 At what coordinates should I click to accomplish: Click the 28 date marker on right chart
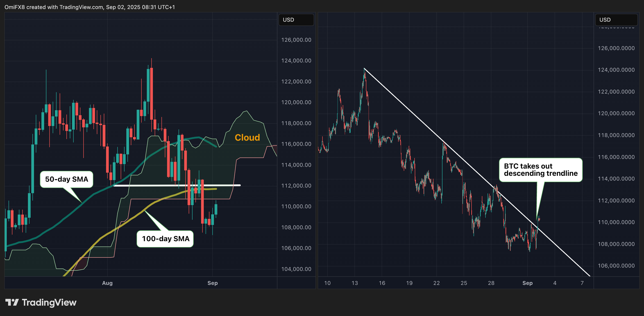(491, 283)
